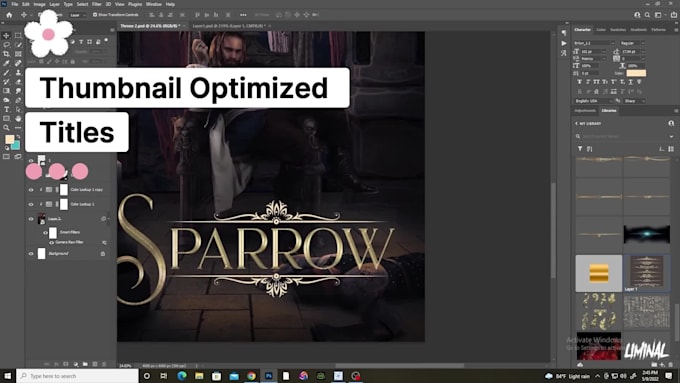Viewport: 680px width, 383px height.
Task: Hide the Color Lookup 1 copy layer
Action: (x=31, y=190)
